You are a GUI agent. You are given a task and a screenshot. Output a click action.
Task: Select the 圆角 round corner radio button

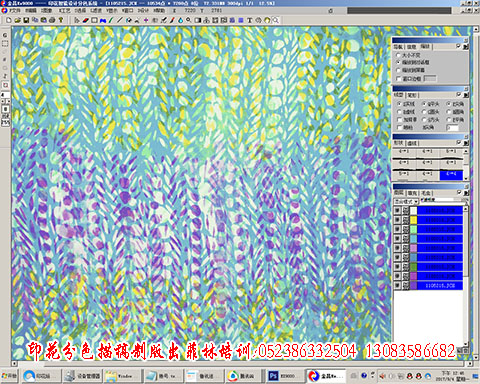pos(449,112)
